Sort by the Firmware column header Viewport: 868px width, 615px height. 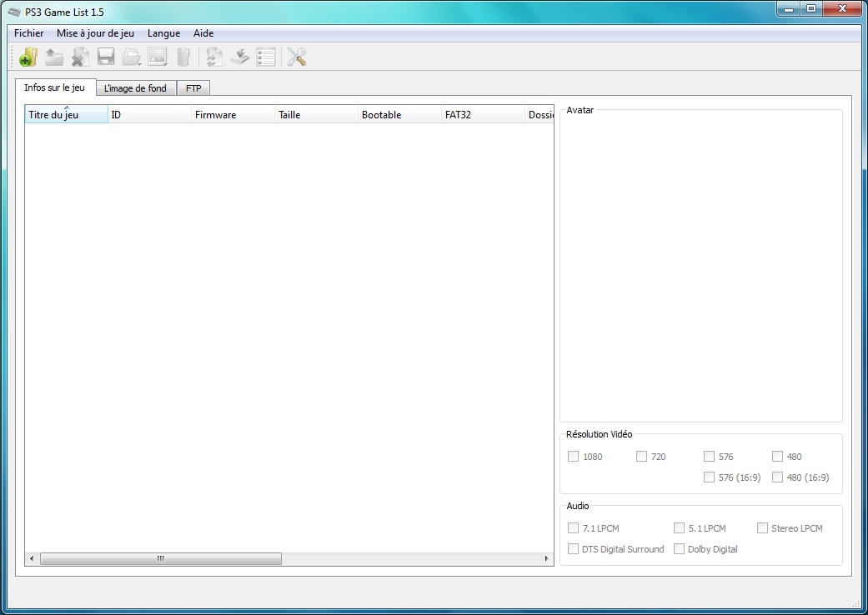(233, 114)
